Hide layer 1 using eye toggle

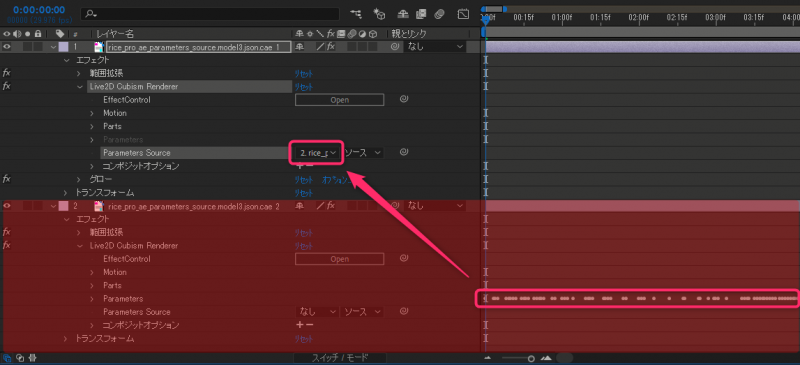tap(7, 47)
